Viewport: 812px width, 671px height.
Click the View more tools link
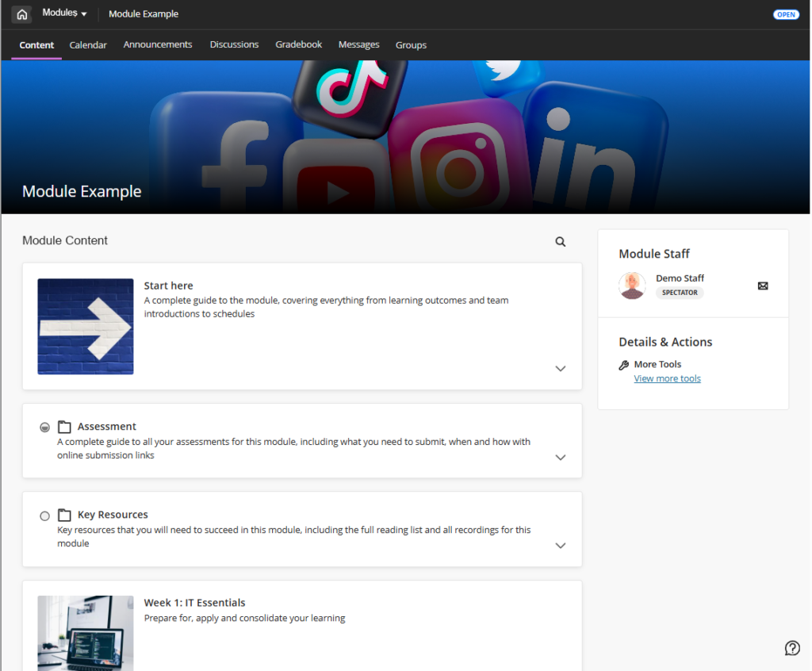click(x=667, y=378)
